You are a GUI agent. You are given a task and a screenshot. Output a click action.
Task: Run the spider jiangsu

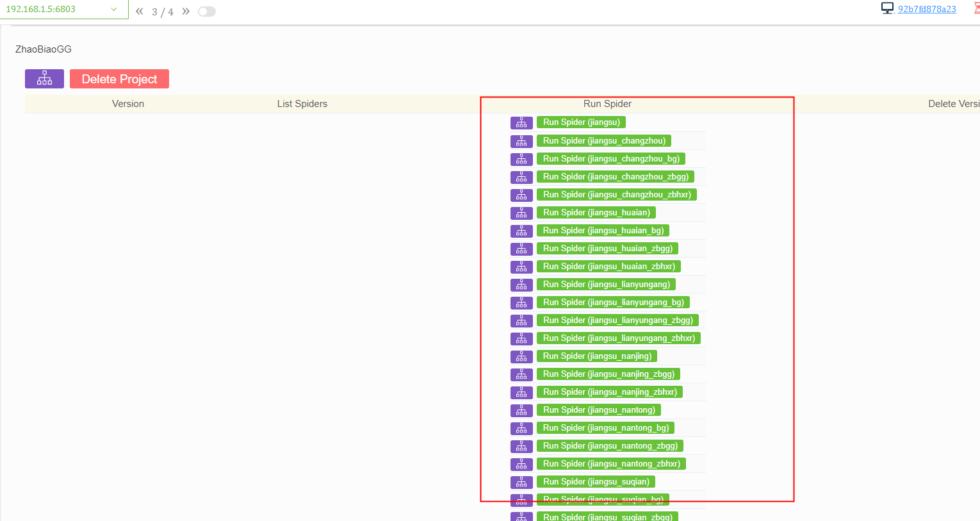tap(582, 122)
